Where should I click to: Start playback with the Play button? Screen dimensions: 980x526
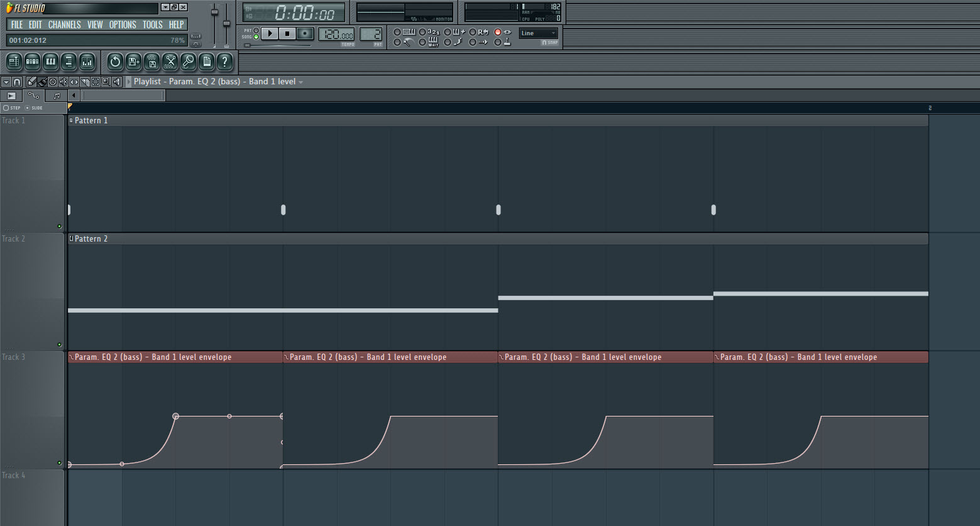[x=270, y=33]
